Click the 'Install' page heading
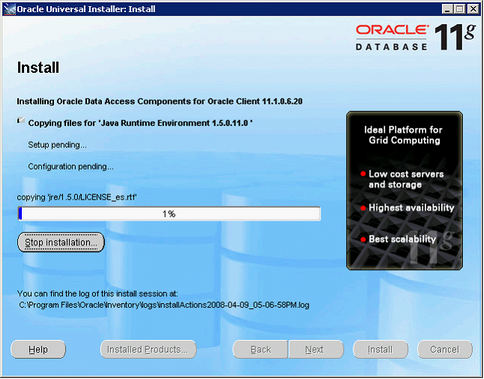Screen dimensions: 484x379 pos(38,68)
